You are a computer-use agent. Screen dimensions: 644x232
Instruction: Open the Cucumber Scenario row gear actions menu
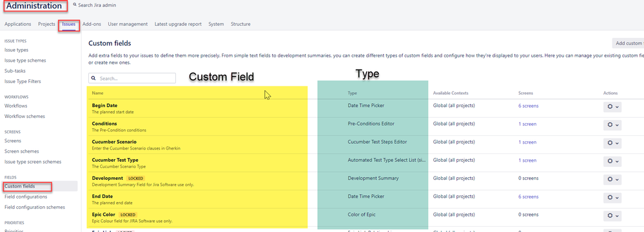click(x=612, y=143)
